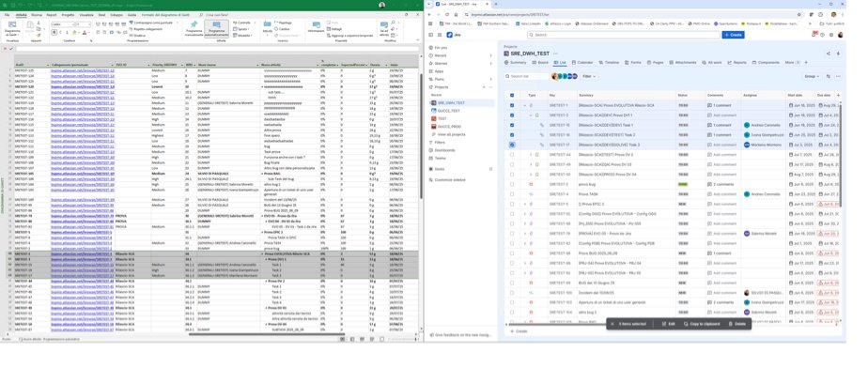Collapse the SRETEST-1 row

pos(525,105)
